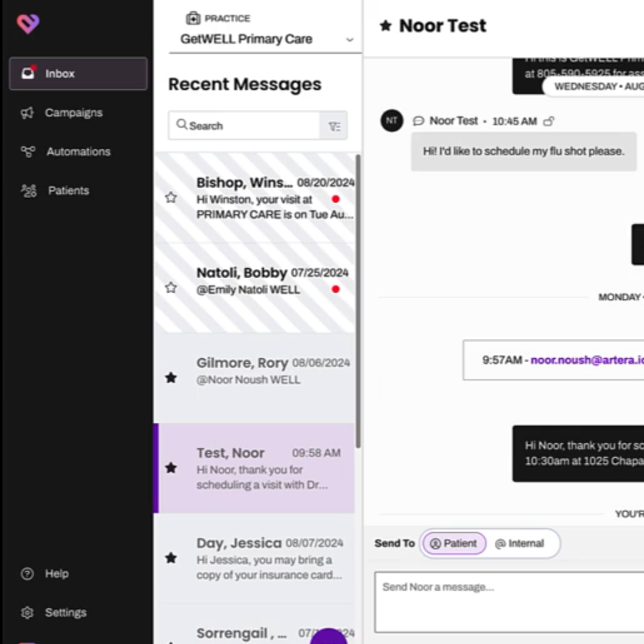Image resolution: width=644 pixels, height=644 pixels.
Task: Open Settings gear in sidebar
Action: (27, 613)
